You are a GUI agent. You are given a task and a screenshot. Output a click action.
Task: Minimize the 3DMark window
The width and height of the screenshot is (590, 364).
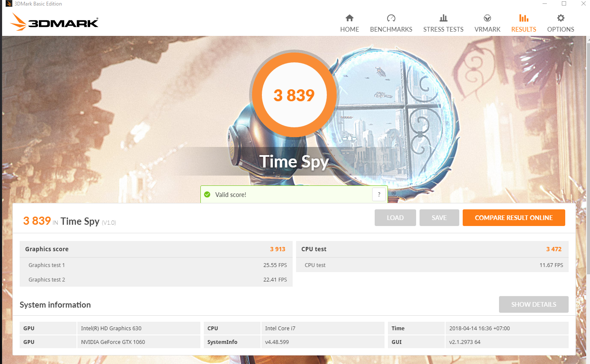click(545, 3)
